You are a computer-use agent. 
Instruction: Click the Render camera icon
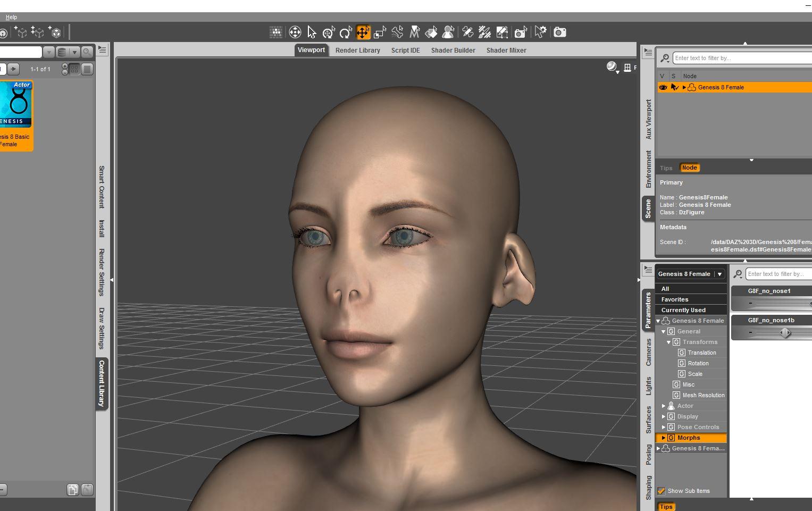[559, 32]
